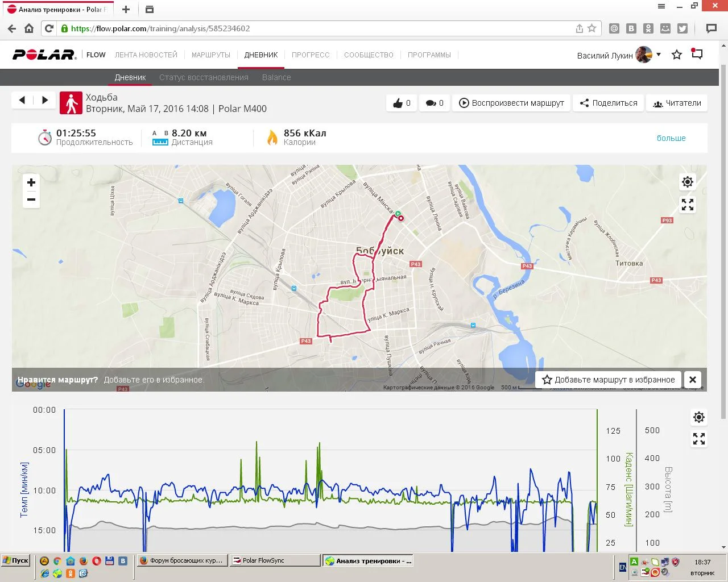Viewport: 728px width, 582px height.
Task: Launch Opera from quick launch
Action: (x=96, y=560)
